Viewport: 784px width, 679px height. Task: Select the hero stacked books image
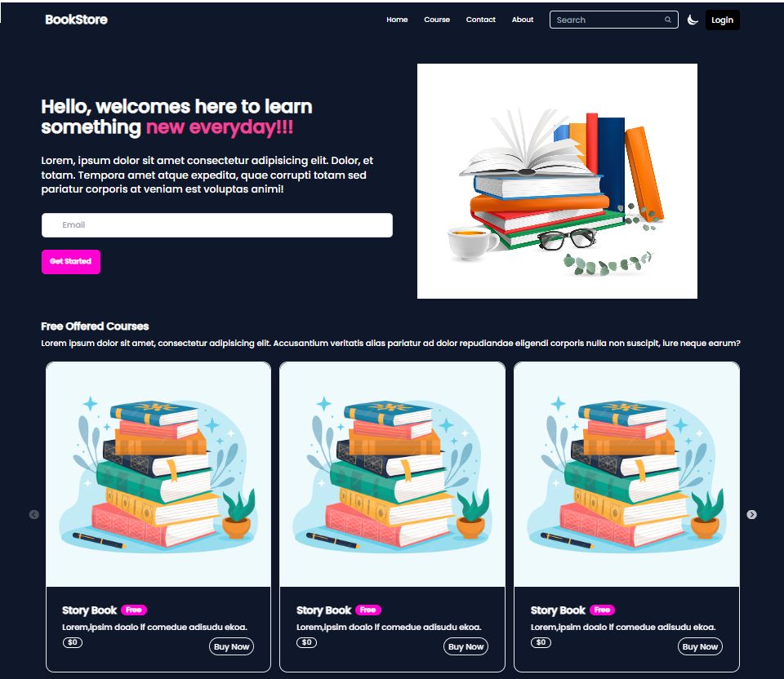click(557, 181)
